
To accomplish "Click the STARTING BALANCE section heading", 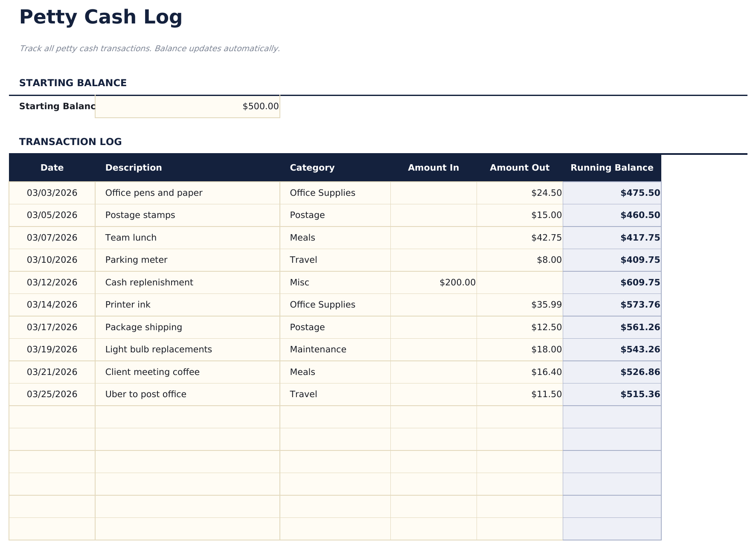I will pyautogui.click(x=73, y=82).
